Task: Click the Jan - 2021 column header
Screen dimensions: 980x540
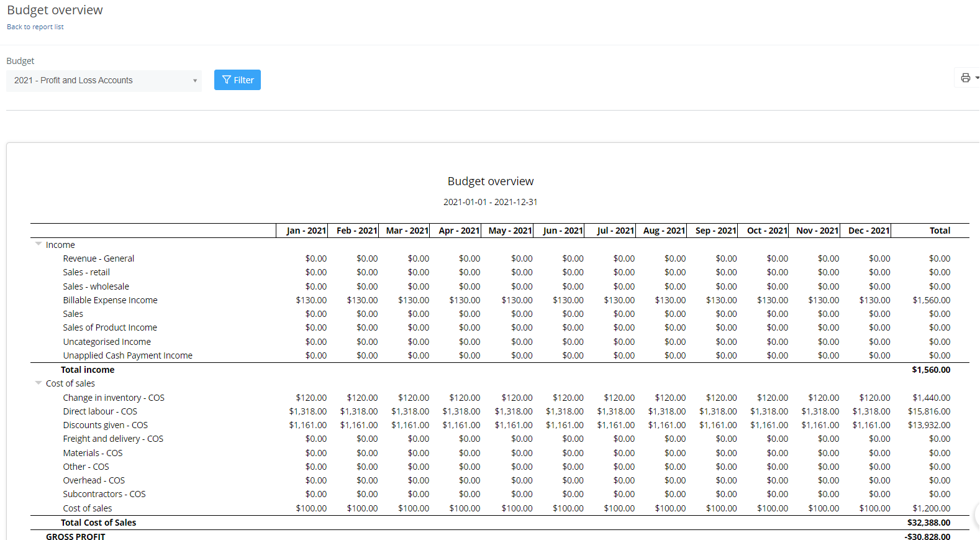Action: pos(302,231)
